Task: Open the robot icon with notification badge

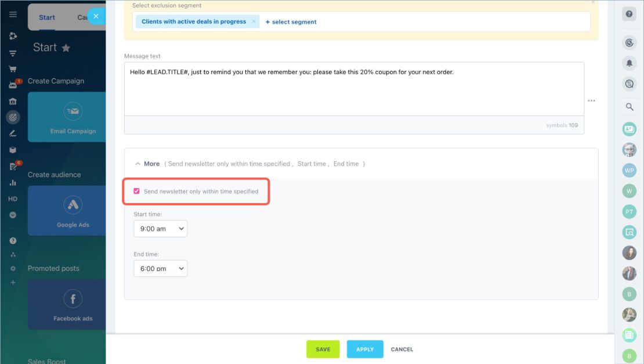Action: pyautogui.click(x=13, y=85)
